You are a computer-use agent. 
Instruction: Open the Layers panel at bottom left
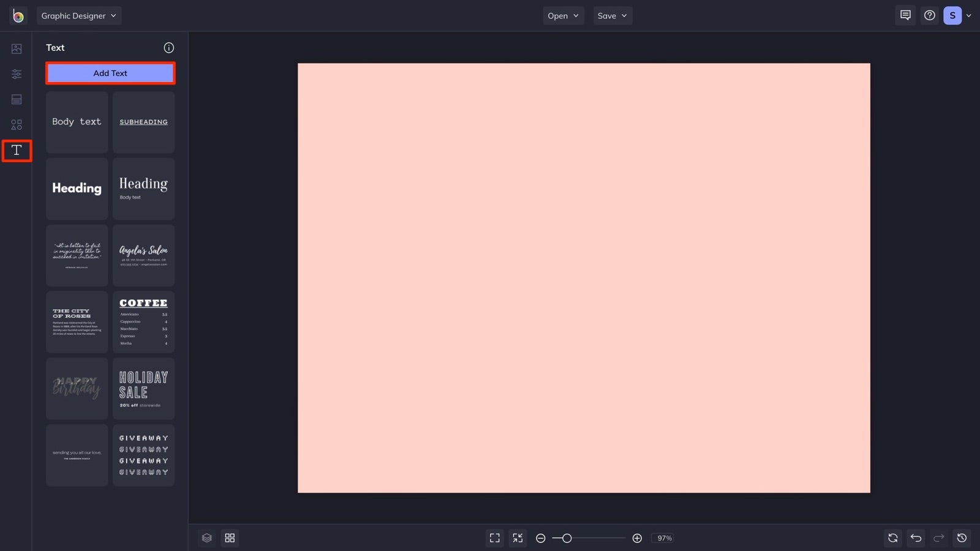206,538
